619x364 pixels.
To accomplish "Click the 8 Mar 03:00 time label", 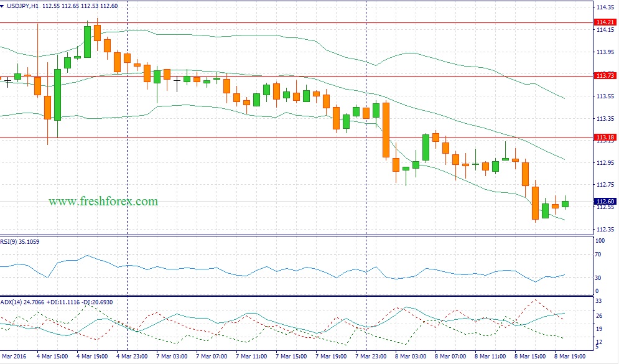I will coord(412,357).
